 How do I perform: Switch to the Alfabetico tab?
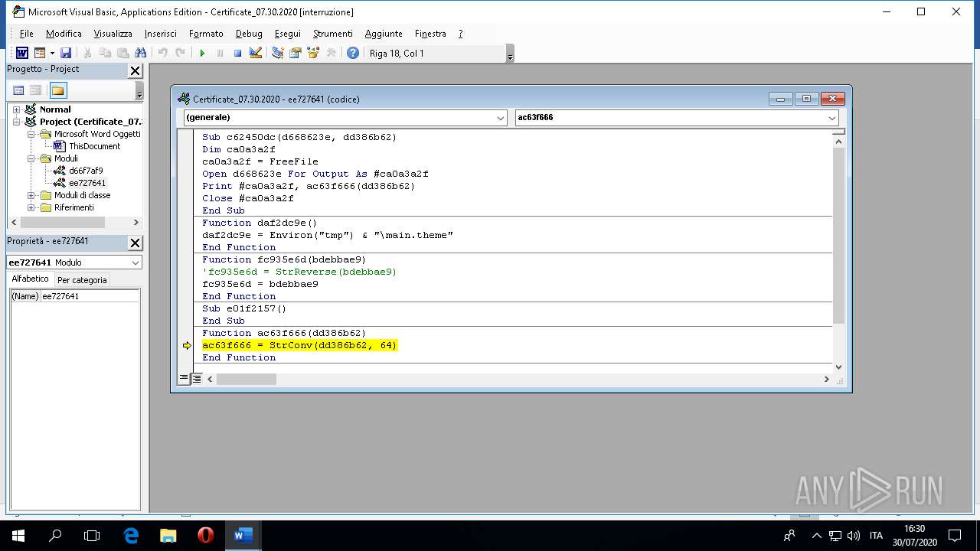click(x=30, y=279)
